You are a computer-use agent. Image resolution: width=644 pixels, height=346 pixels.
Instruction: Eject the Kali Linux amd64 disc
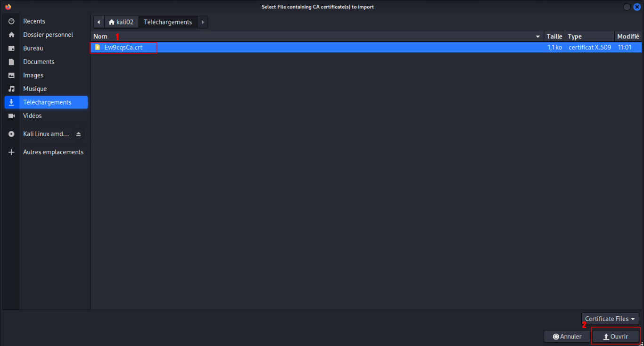coord(78,134)
